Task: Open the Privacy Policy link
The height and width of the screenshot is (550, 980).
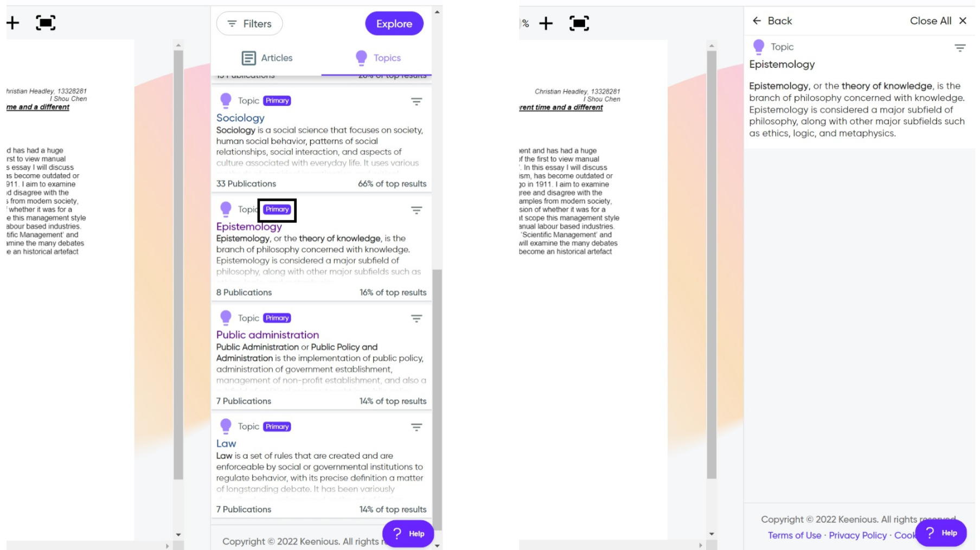Action: [857, 535]
